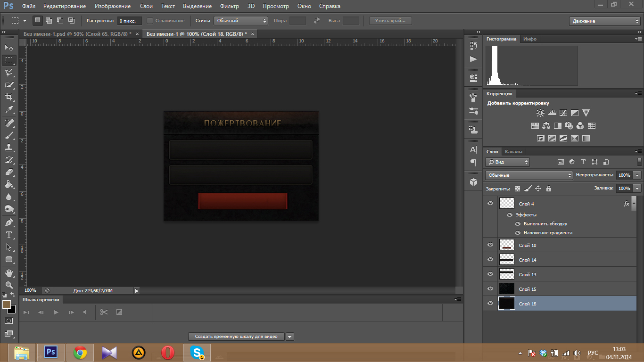Select the Crop tool
Image resolution: width=644 pixels, height=362 pixels.
point(9,97)
